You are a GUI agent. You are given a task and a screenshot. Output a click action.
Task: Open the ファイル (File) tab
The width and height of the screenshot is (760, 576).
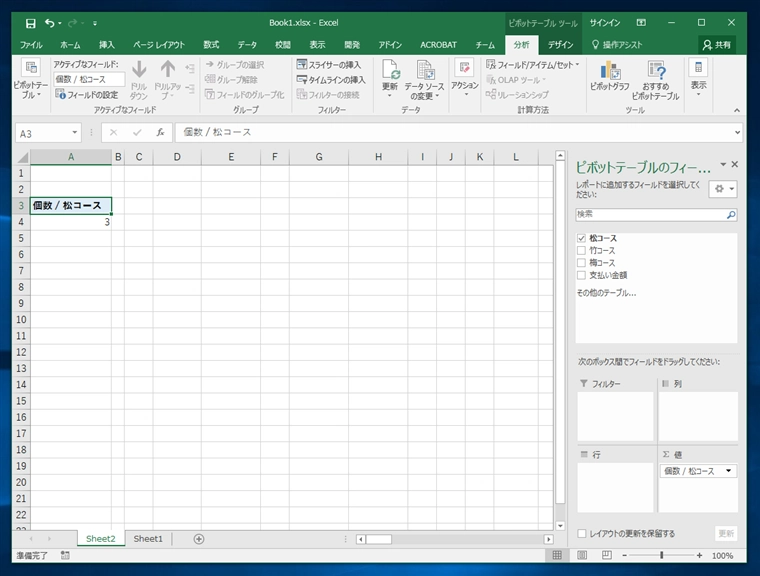point(31,45)
